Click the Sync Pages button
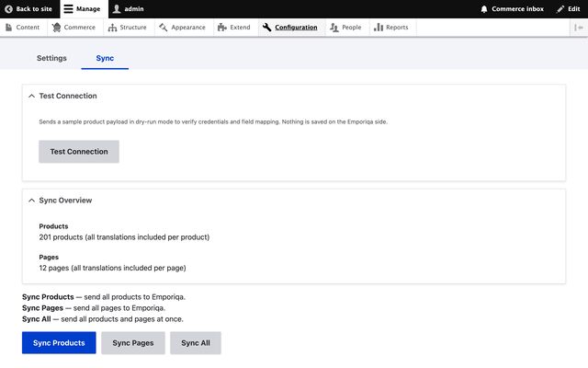This screenshot has width=588, height=368. click(x=133, y=343)
